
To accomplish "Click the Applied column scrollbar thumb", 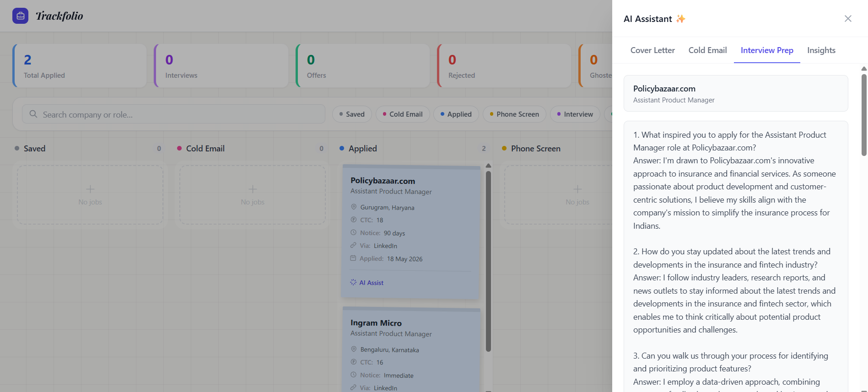I will click(x=488, y=261).
